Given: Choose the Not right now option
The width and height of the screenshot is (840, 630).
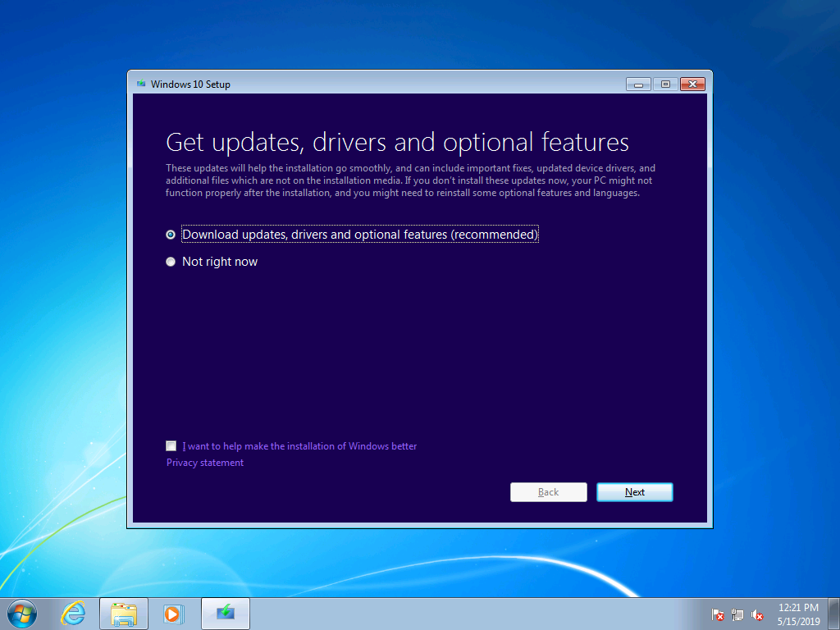Looking at the screenshot, I should tap(171, 261).
